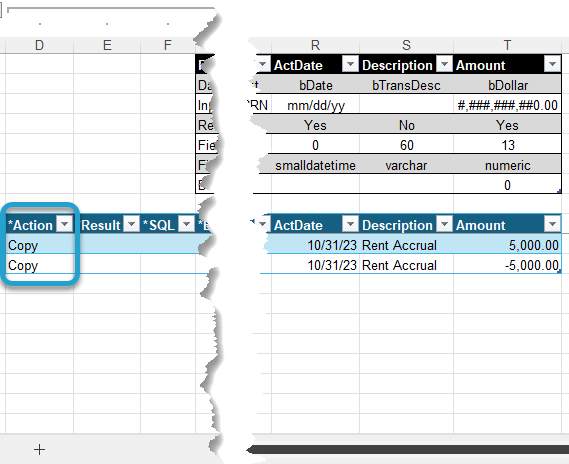Click the cell showing 13
Image resolution: width=569 pixels, height=464 pixels.
[507, 145]
